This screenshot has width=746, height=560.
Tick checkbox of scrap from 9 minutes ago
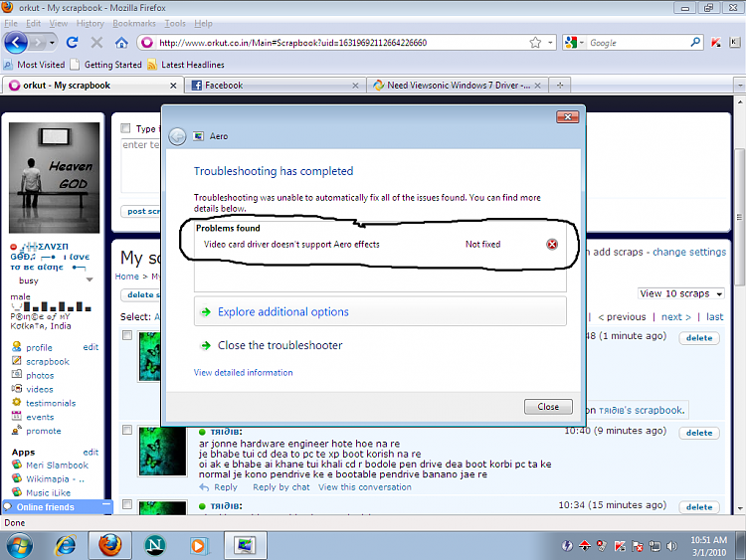[x=127, y=430]
